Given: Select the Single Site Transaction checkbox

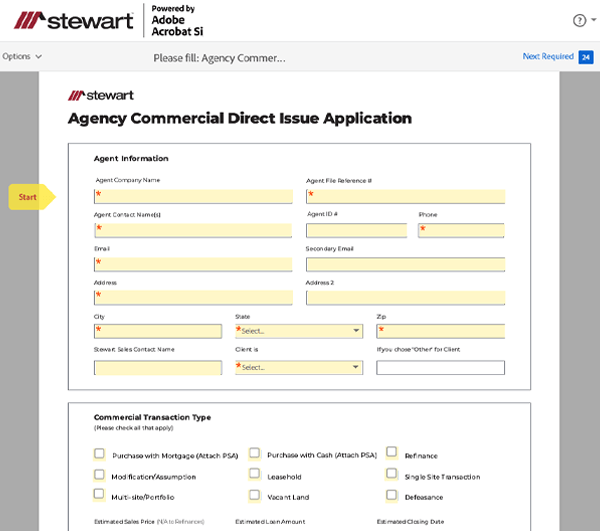Looking at the screenshot, I should (x=391, y=474).
